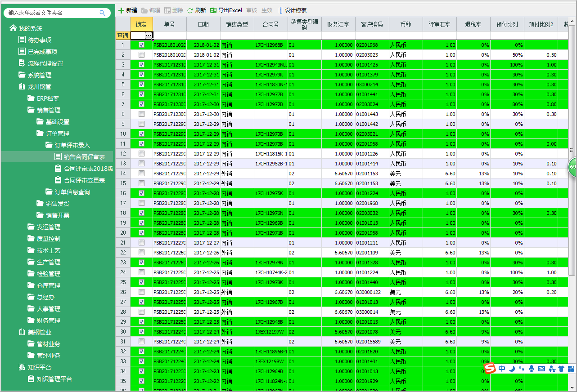Open 美钢管业 company node

(35, 332)
